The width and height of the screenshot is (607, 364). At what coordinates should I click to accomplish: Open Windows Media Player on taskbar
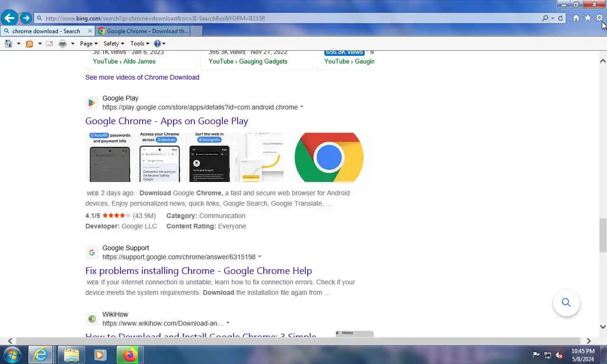point(101,355)
